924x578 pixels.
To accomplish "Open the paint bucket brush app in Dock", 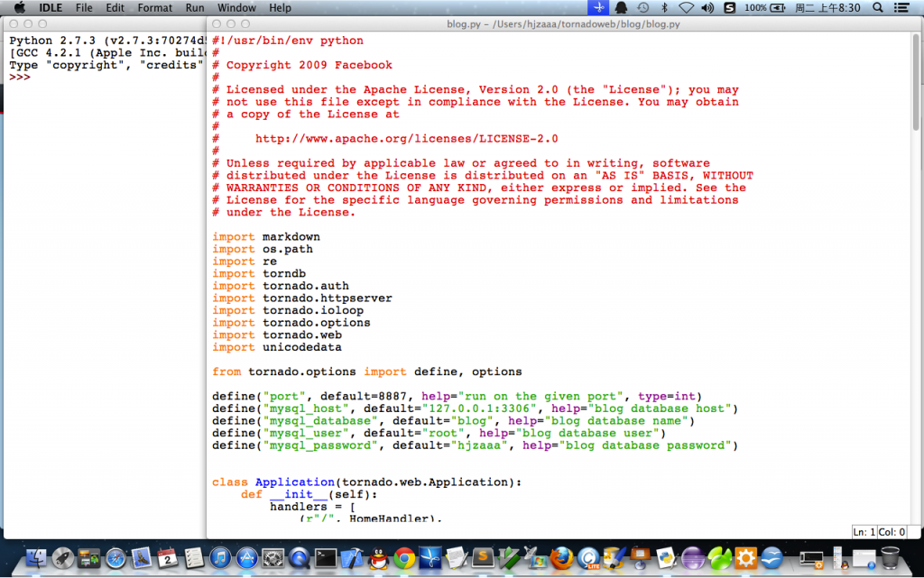I will click(614, 558).
